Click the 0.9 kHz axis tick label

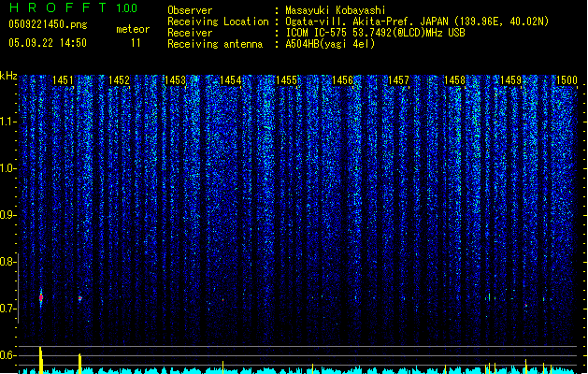pyautogui.click(x=8, y=215)
